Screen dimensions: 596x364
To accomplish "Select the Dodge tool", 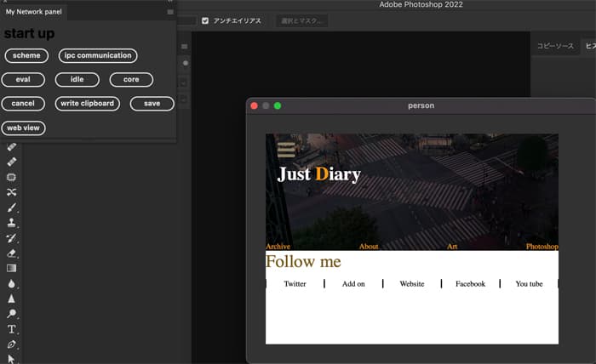I will click(11, 314).
